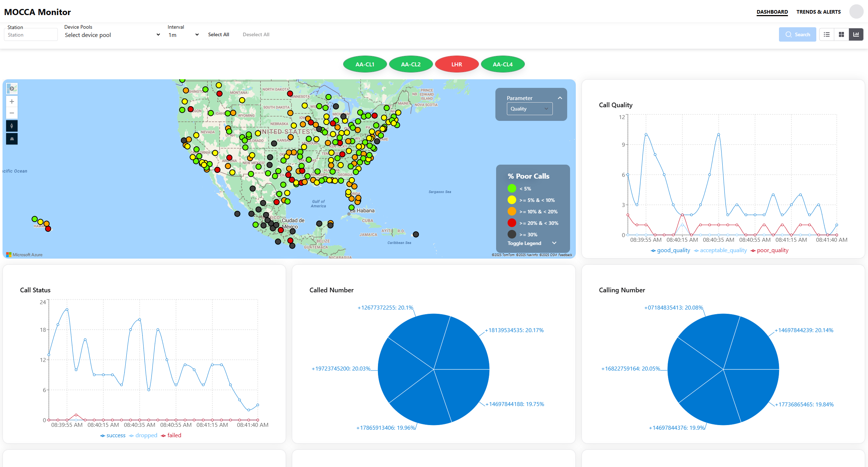The height and width of the screenshot is (467, 868).
Task: Open the DASHBOARD tab
Action: [x=772, y=11]
